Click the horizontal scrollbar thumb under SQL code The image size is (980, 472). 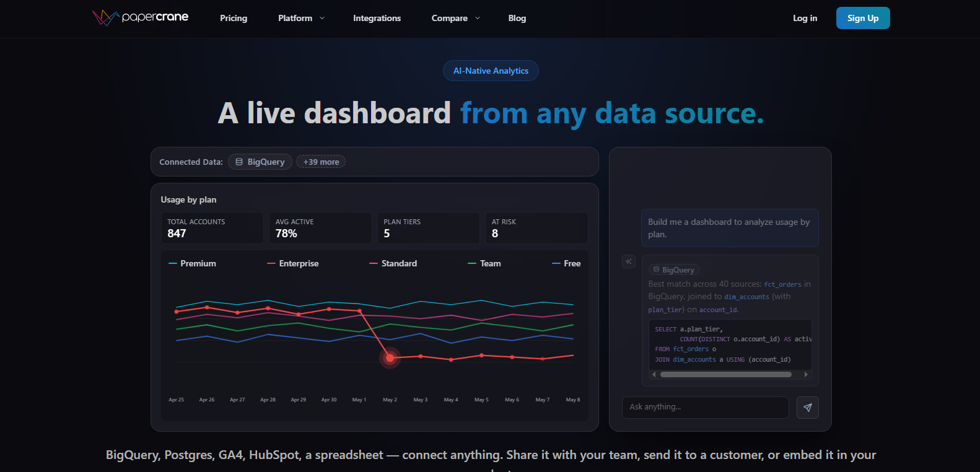click(726, 374)
